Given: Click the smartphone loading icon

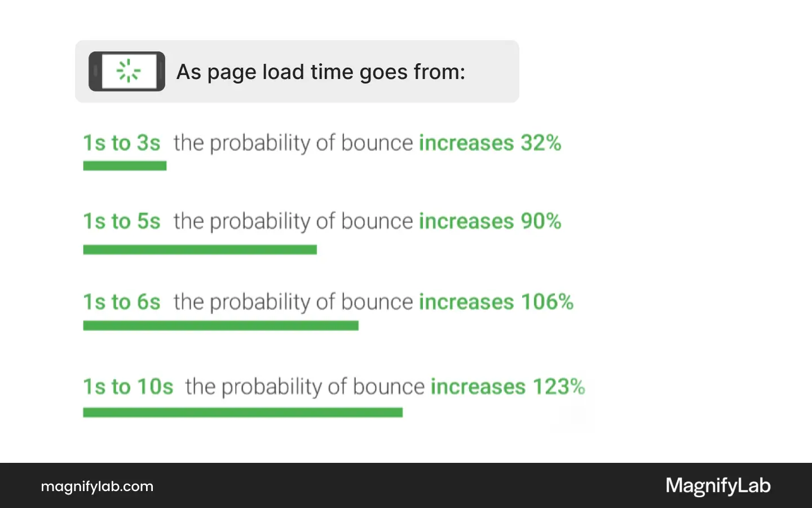Looking at the screenshot, I should click(127, 72).
